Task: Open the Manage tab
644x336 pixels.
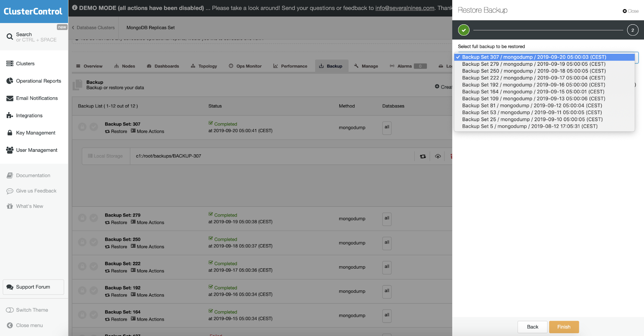Action: [366, 66]
